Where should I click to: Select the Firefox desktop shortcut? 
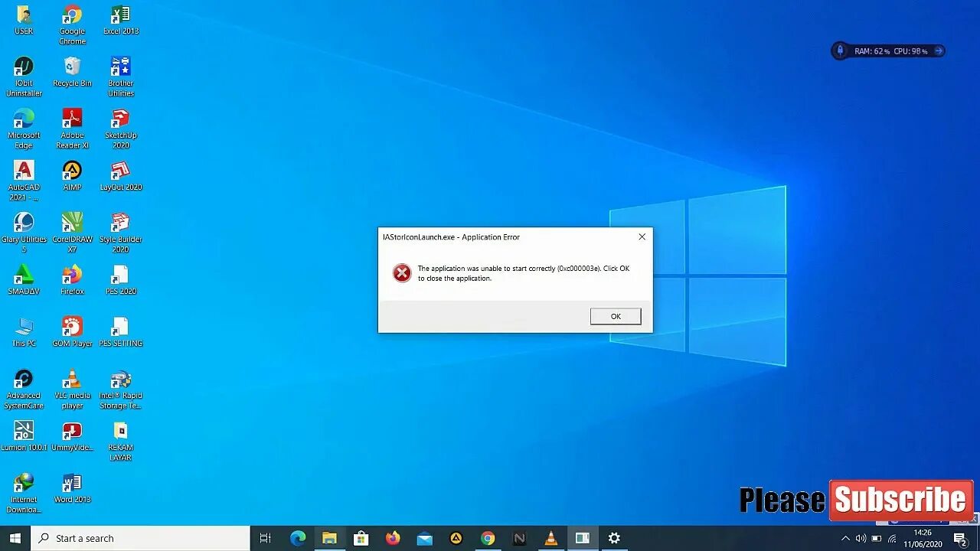click(x=72, y=281)
